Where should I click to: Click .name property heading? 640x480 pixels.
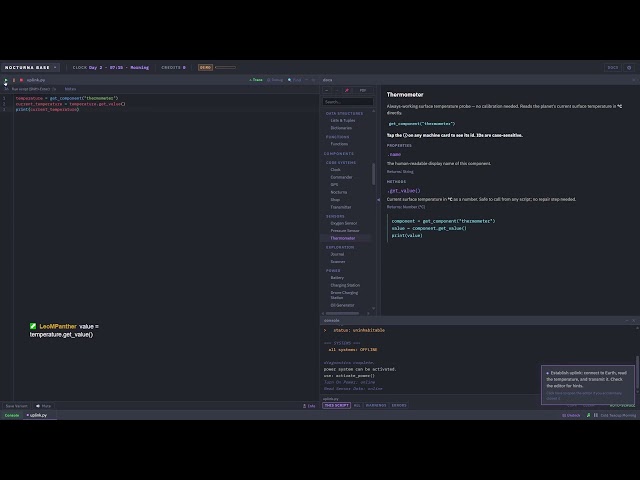394,154
